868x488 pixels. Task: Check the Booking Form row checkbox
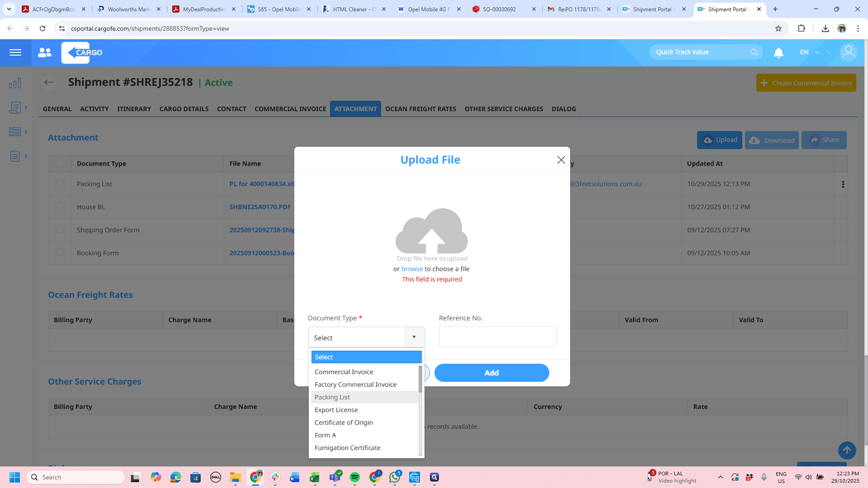click(60, 253)
